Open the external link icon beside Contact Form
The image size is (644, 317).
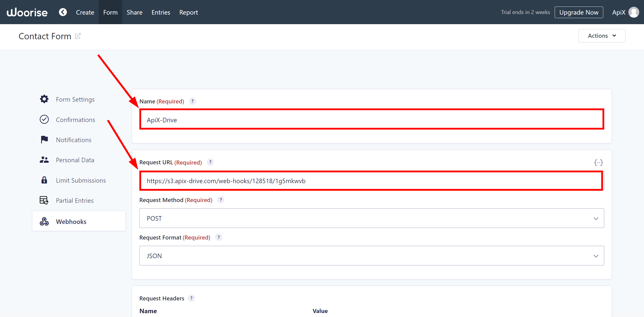78,36
